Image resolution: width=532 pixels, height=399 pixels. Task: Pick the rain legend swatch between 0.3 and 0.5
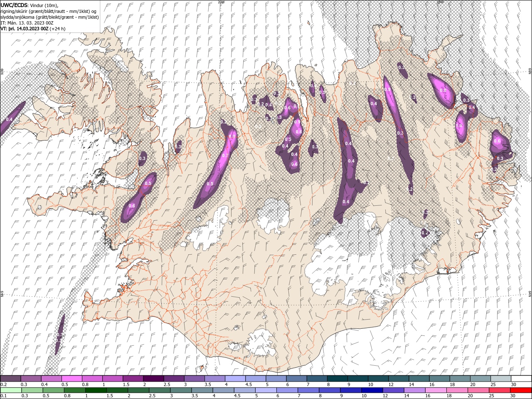coord(32,390)
